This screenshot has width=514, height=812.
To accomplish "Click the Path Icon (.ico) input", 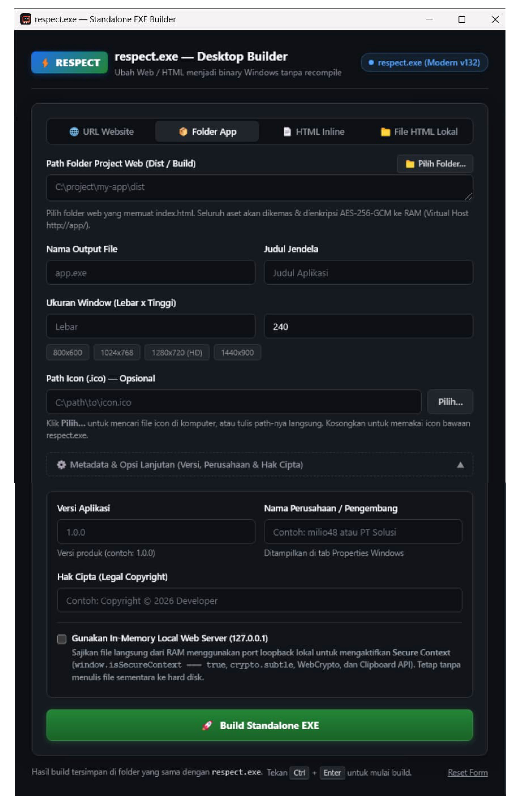I will pos(234,402).
